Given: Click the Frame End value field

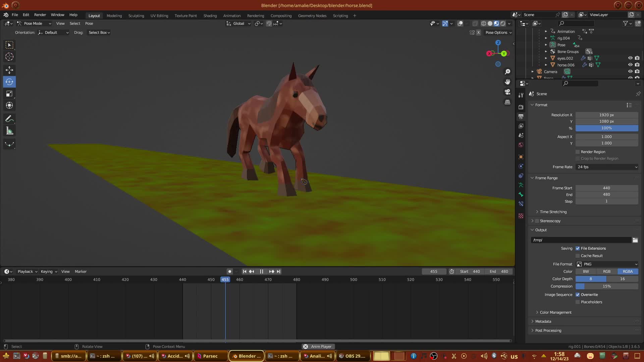Looking at the screenshot, I should click(x=606, y=194).
